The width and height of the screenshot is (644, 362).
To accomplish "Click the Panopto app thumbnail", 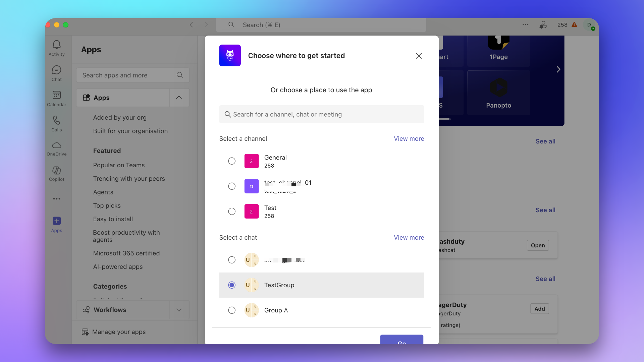I will [498, 93].
